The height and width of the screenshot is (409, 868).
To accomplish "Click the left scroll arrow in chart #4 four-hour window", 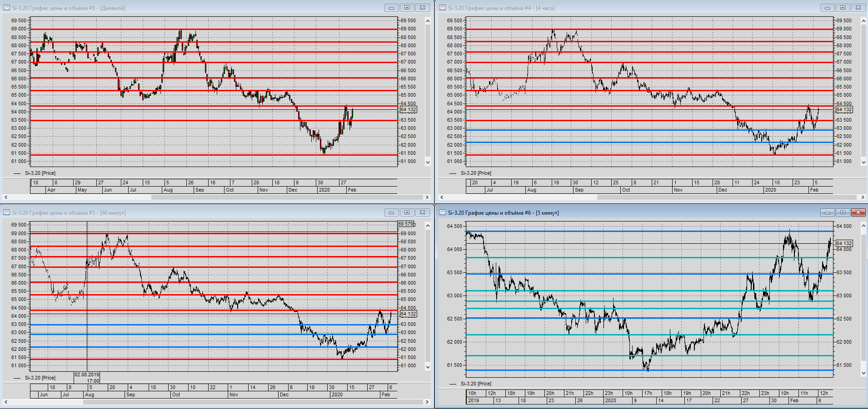I will (x=442, y=197).
